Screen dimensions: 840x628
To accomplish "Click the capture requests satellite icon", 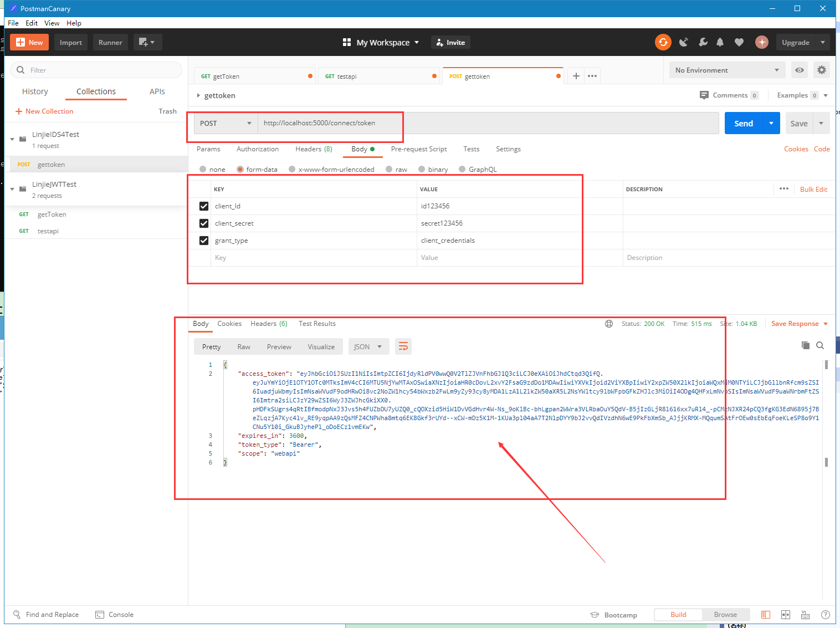I will 684,42.
